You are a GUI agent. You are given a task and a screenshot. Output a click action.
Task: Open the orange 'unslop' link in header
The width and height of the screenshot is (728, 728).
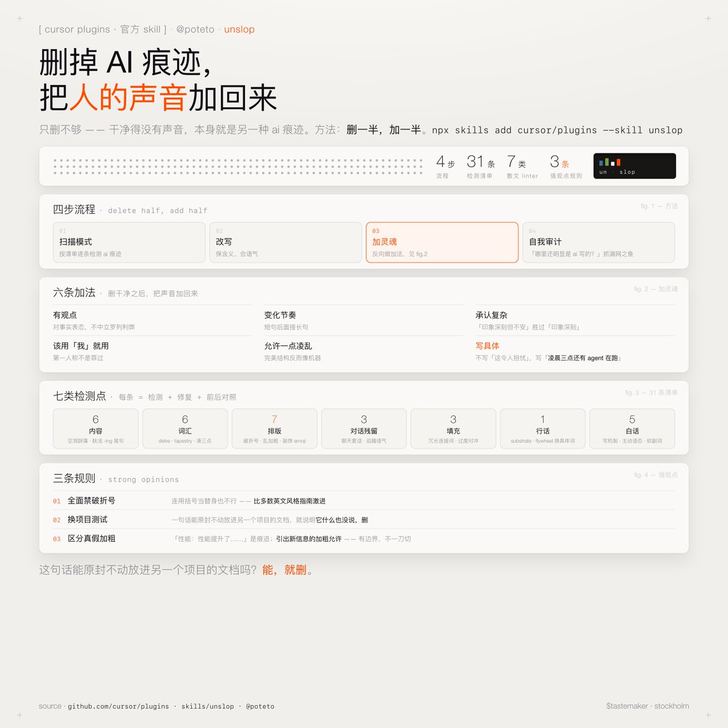pyautogui.click(x=239, y=29)
